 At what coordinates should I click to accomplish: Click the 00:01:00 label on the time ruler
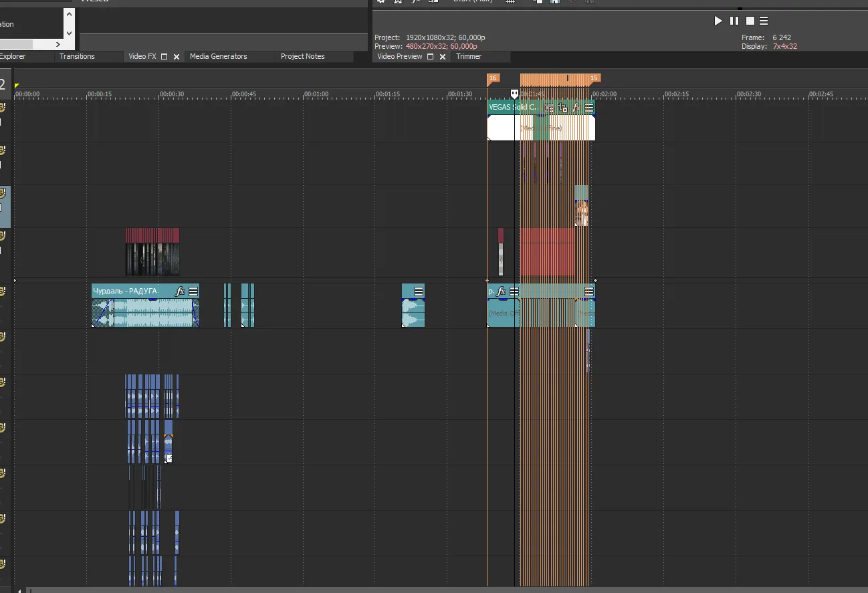[316, 94]
